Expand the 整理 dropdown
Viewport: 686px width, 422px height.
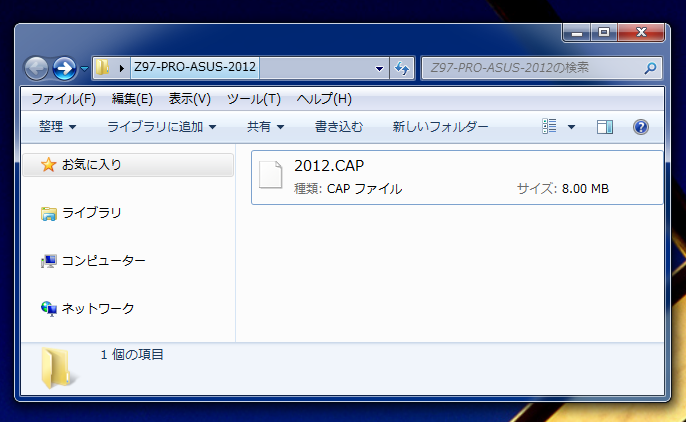(x=57, y=127)
